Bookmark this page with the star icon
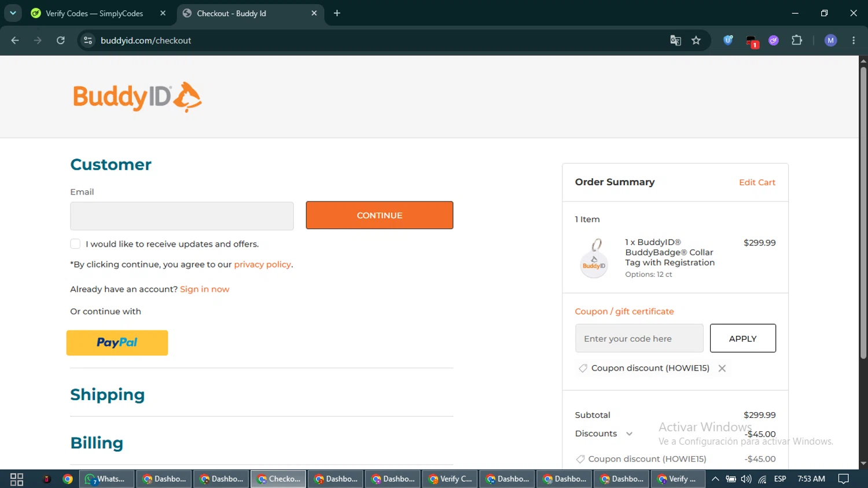 pos(696,41)
